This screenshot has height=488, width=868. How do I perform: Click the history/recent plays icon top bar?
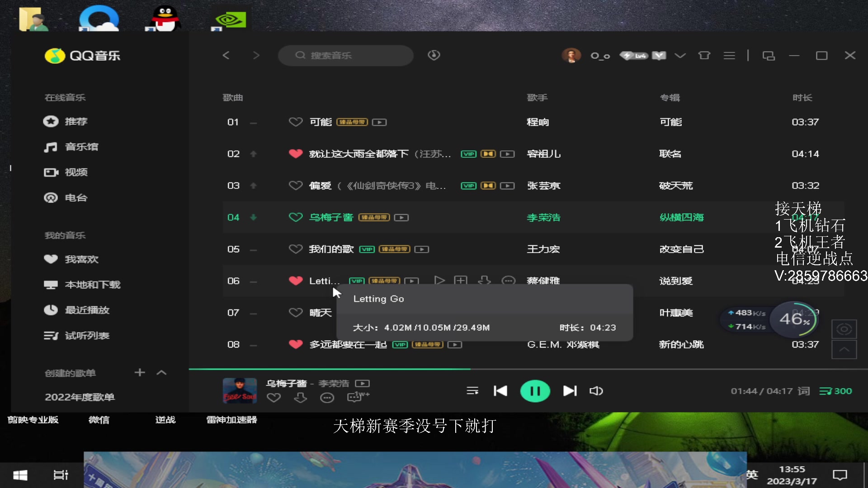click(434, 55)
